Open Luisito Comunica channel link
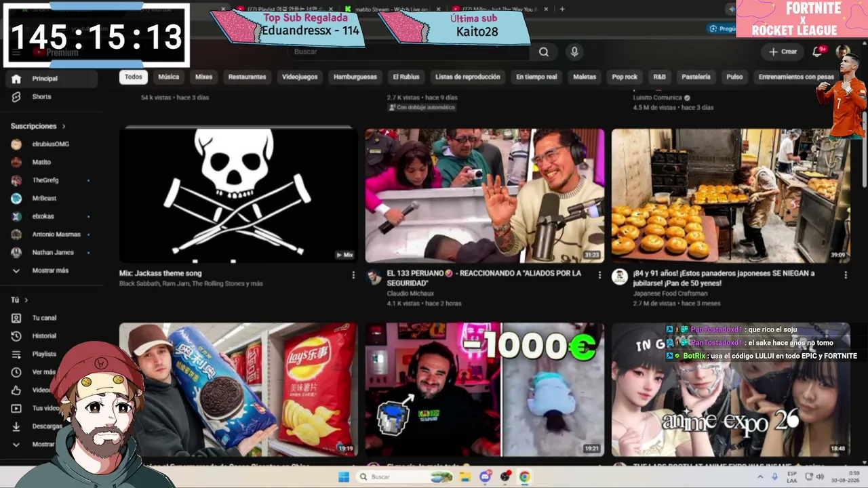 click(x=658, y=98)
